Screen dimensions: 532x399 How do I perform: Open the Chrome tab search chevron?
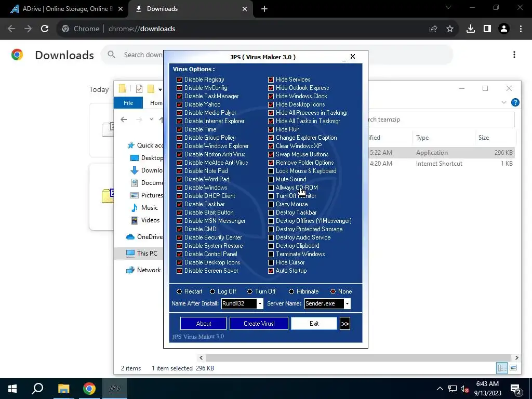point(448,7)
